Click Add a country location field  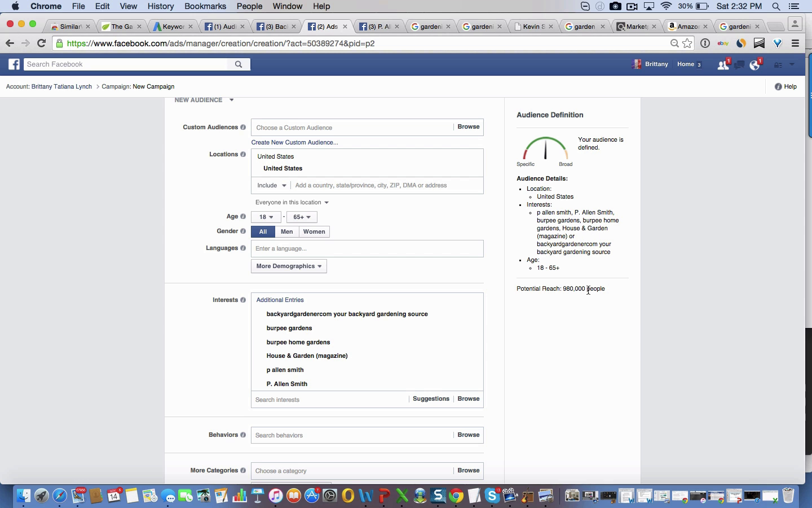tap(387, 186)
